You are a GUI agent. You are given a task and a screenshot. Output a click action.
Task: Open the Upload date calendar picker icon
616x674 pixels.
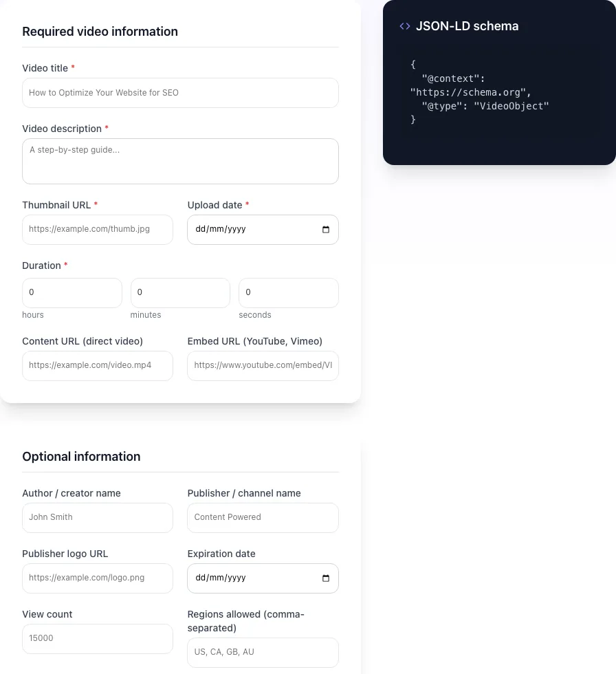coord(326,230)
